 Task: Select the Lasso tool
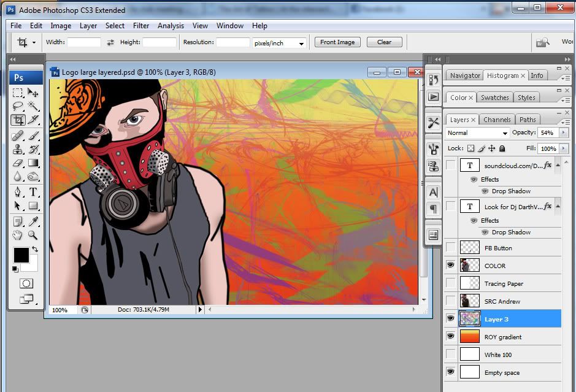(x=18, y=106)
